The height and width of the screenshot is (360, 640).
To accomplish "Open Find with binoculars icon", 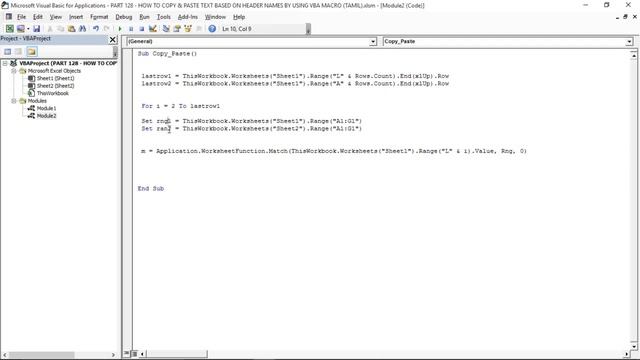I will pos(82,29).
